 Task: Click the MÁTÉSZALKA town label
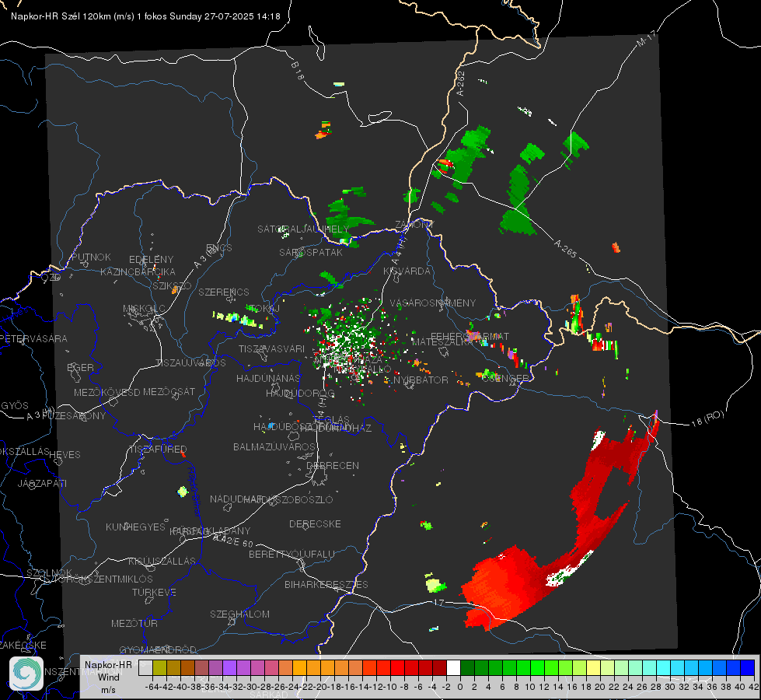coord(442,341)
